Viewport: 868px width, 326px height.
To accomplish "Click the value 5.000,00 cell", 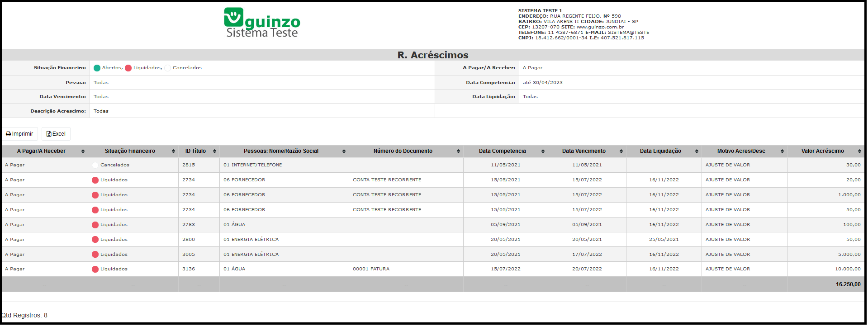I will pyautogui.click(x=825, y=255).
